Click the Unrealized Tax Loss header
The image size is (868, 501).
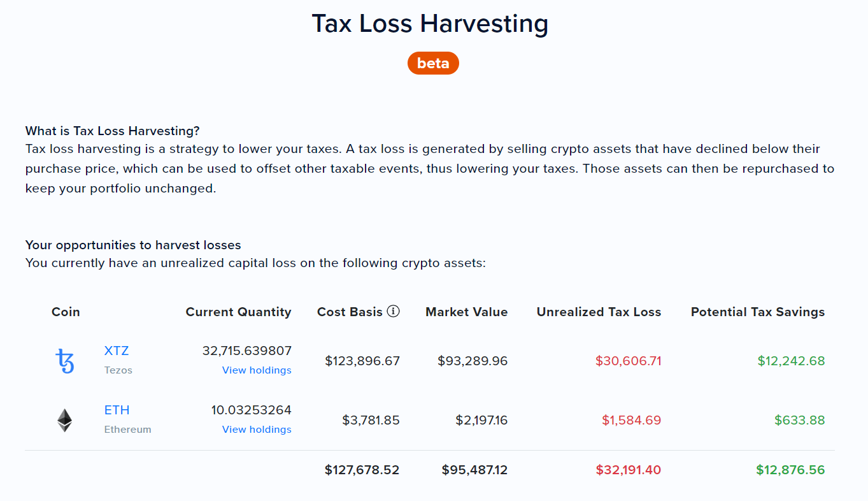click(599, 312)
